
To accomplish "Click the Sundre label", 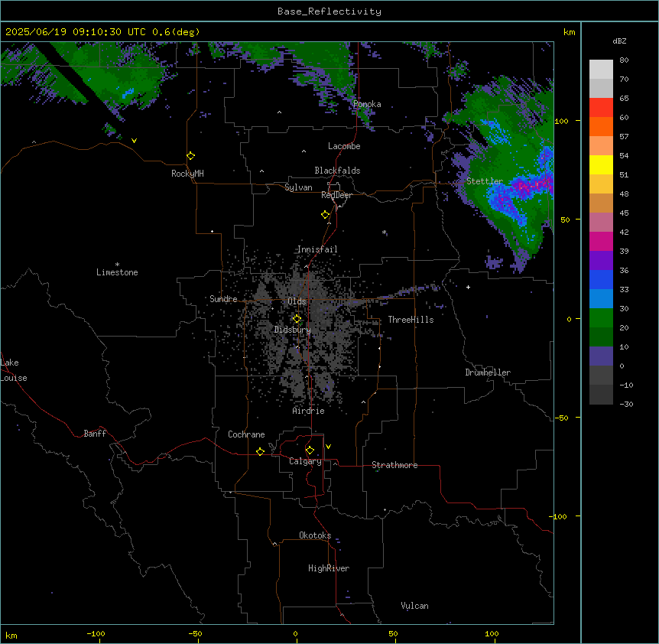I will pos(223,299).
